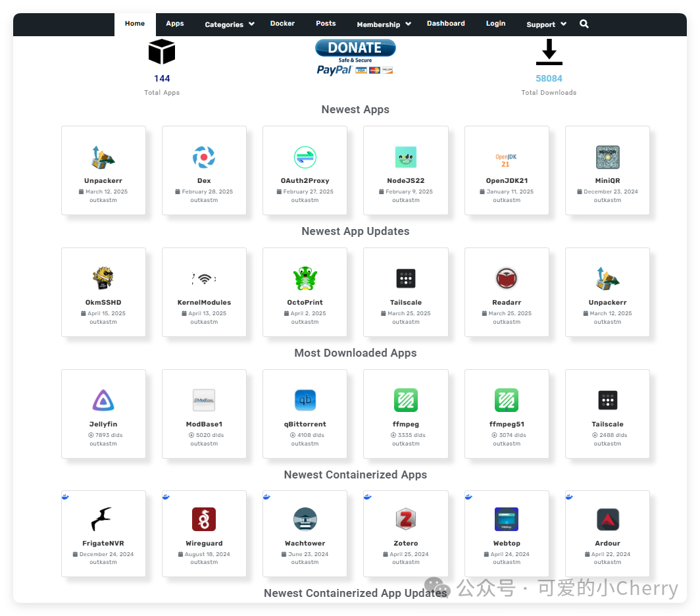Open Tailscale icon in Most Downloaded Apps
Screen dimensions: 700x616
click(x=608, y=400)
